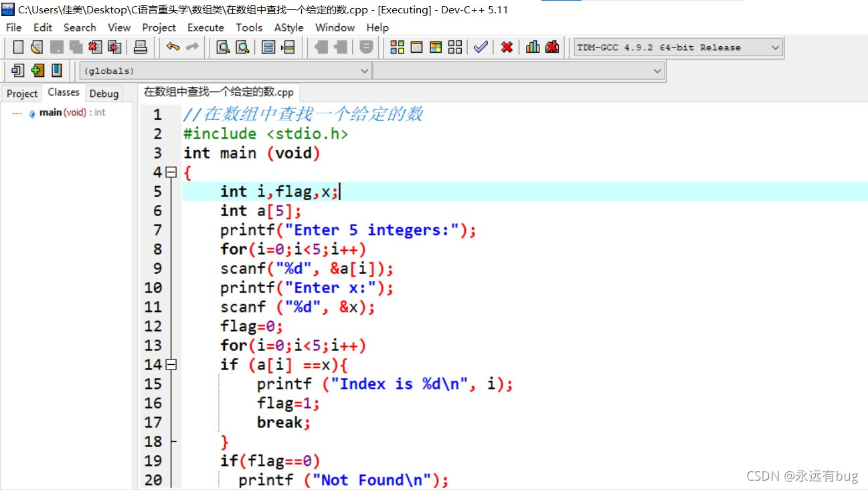Viewport: 868px width, 490px height.
Task: Open the Search menu
Action: [x=80, y=27]
